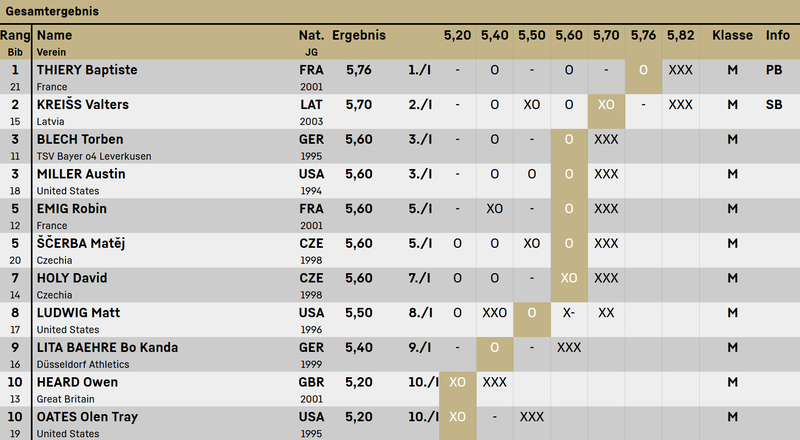The height and width of the screenshot is (440, 800).
Task: Click Düsseldorf Athletics club name
Action: [87, 365]
